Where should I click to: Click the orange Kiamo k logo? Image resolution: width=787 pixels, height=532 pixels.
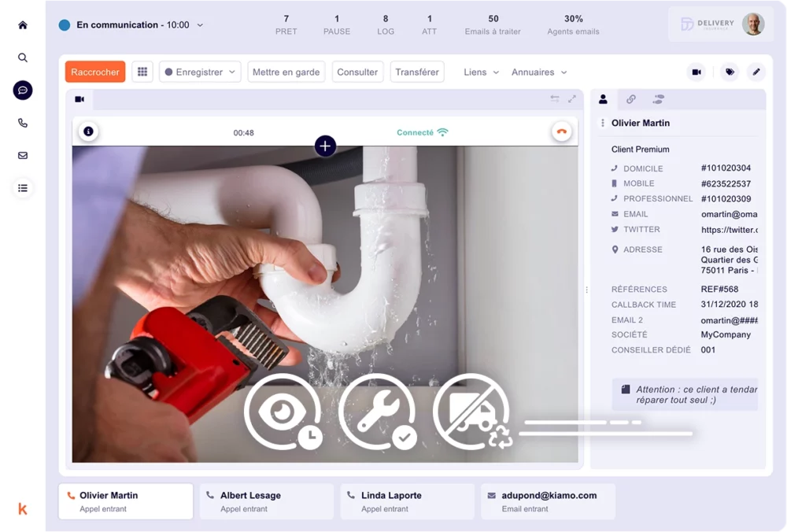23,509
